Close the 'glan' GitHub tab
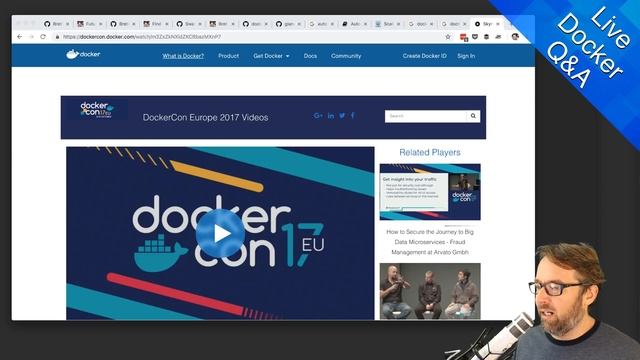640x360 pixels. point(299,24)
